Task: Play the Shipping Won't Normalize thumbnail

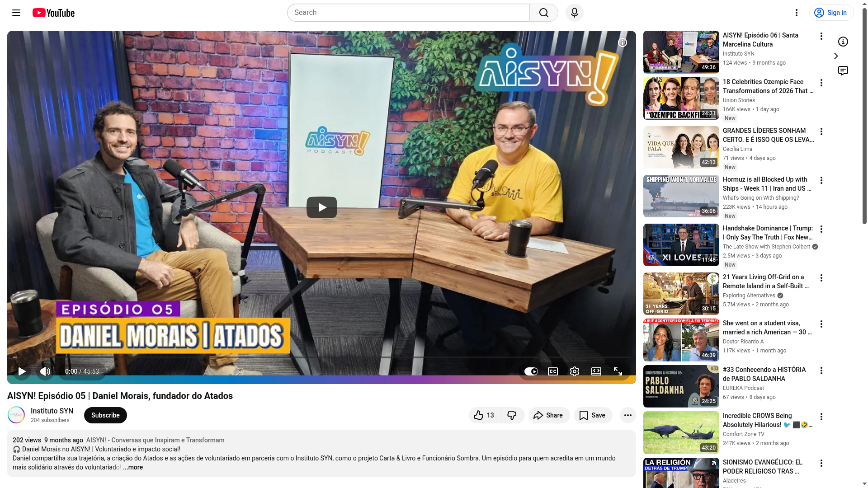Action: click(681, 196)
